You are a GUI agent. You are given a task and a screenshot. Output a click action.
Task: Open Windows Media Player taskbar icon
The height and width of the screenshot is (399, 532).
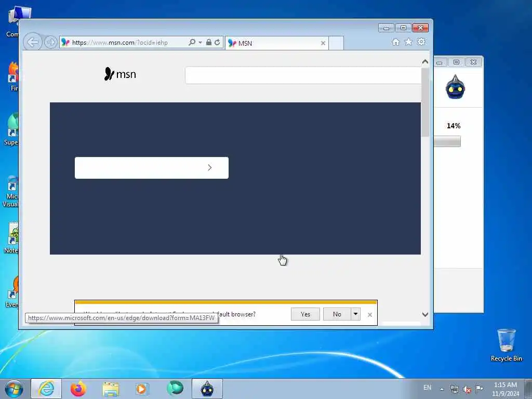[141, 389]
